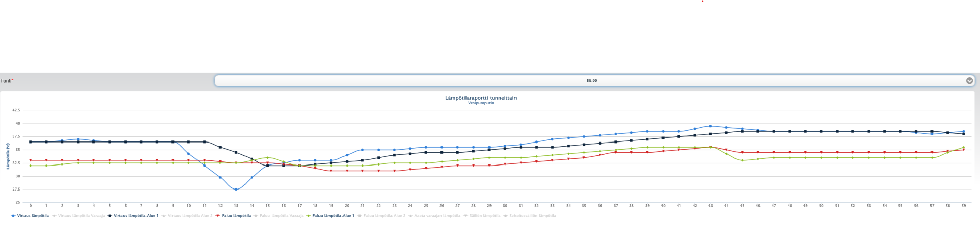Hide the red Paluu lämpötila series

tap(236, 216)
